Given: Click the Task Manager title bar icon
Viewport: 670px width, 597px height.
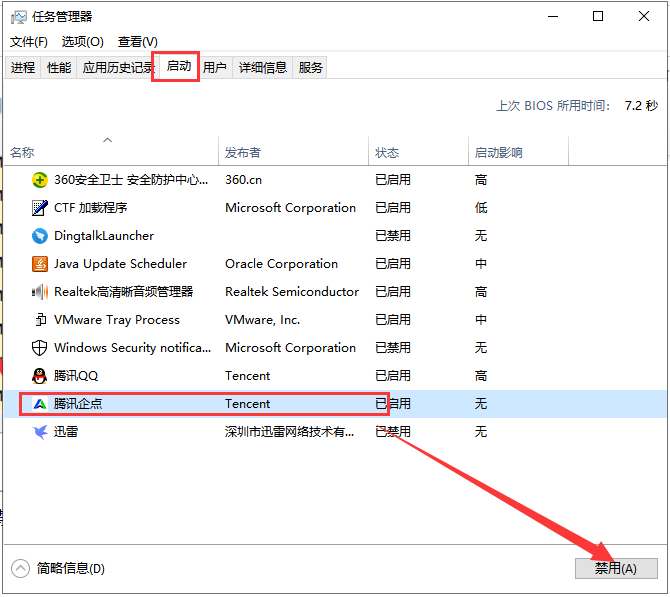Looking at the screenshot, I should [18, 17].
